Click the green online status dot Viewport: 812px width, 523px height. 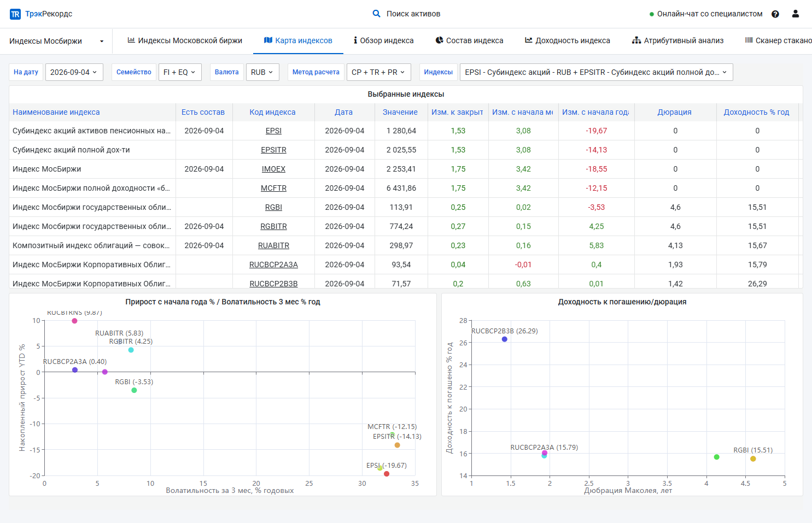(x=652, y=14)
